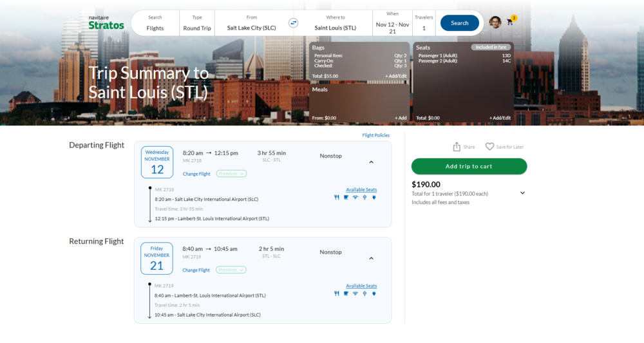This screenshot has width=644, height=343.
Task: Open the Premium fare dropdown for departing flight
Action: [x=231, y=174]
